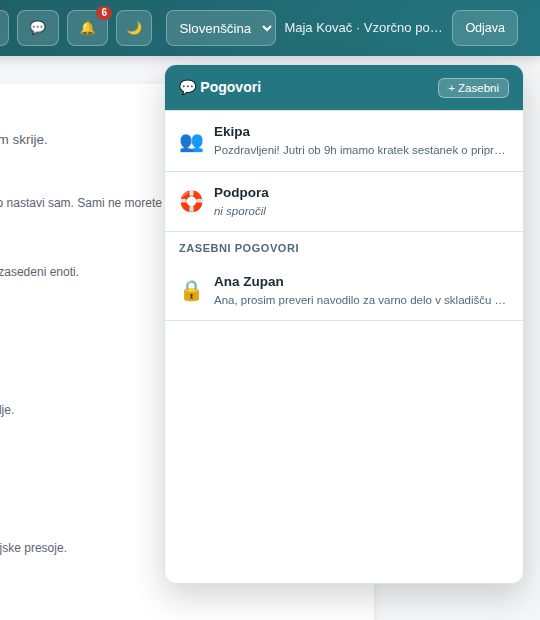Click the Podpora lifebuoy icon
This screenshot has height=620, width=540.
coord(191,202)
